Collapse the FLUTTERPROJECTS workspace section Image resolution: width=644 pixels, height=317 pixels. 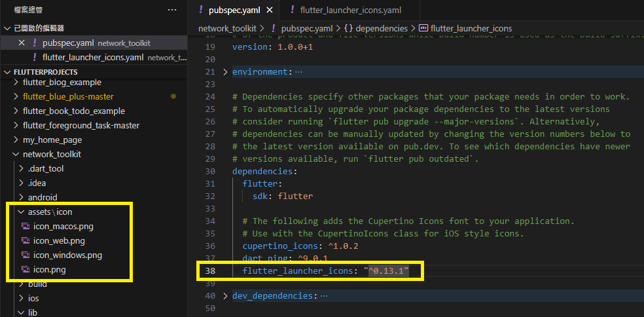pos(7,72)
